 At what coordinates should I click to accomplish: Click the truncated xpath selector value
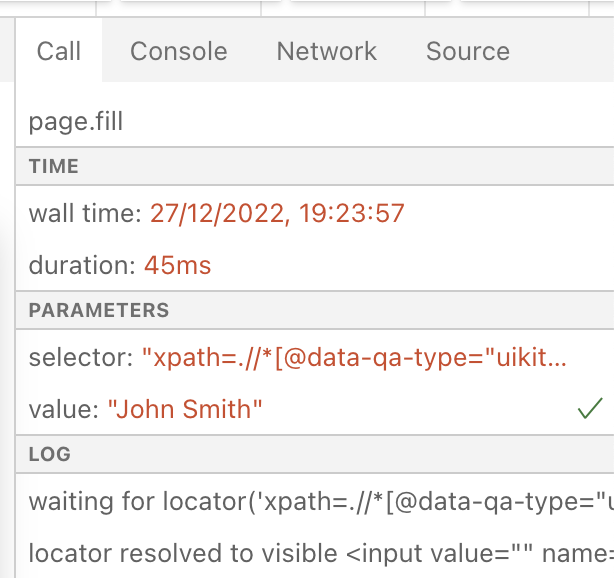[x=354, y=358]
